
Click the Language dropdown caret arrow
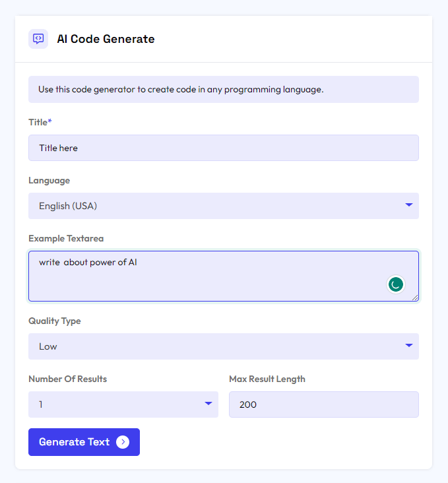click(x=409, y=205)
